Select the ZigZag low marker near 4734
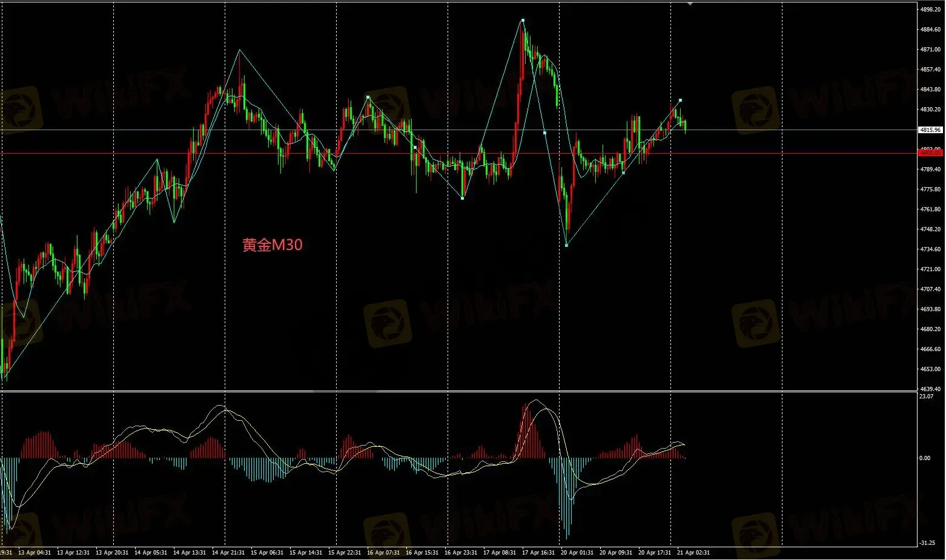This screenshot has height=560, width=946. pos(566,245)
